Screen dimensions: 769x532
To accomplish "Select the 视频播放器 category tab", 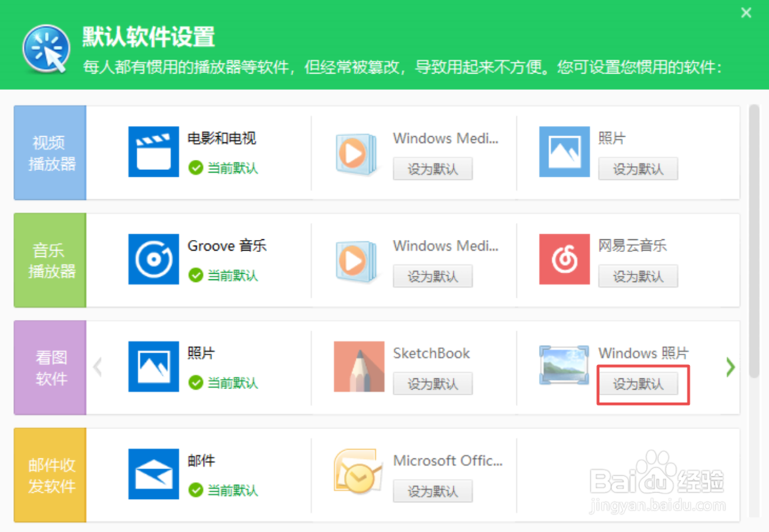I will click(x=50, y=152).
